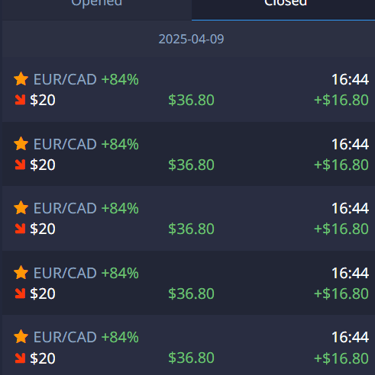375x375 pixels.
Task: Click the EUR/CAD label of the second trade
Action: [x=65, y=144]
